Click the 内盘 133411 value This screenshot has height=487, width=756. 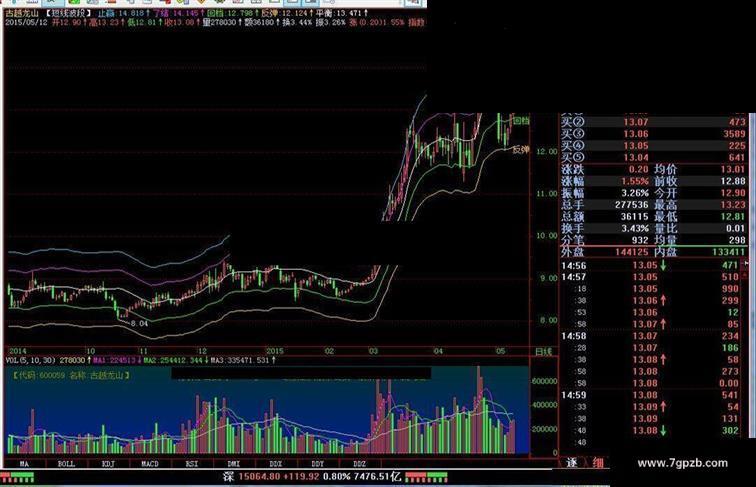click(729, 252)
